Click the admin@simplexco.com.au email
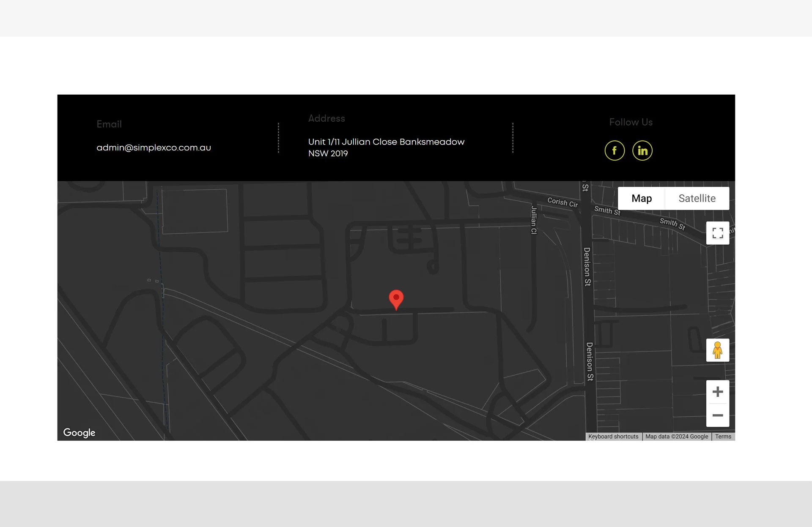 click(154, 147)
